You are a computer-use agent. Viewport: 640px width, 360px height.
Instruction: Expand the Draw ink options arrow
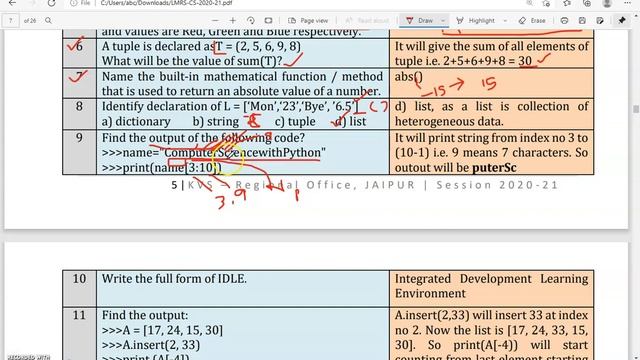[443, 20]
